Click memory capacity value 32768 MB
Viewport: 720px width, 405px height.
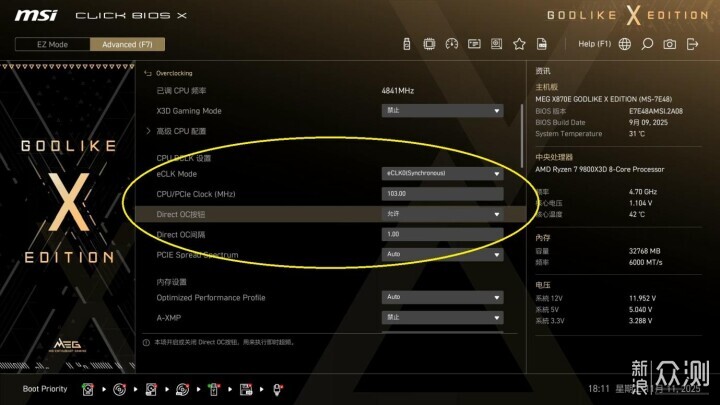coord(644,251)
